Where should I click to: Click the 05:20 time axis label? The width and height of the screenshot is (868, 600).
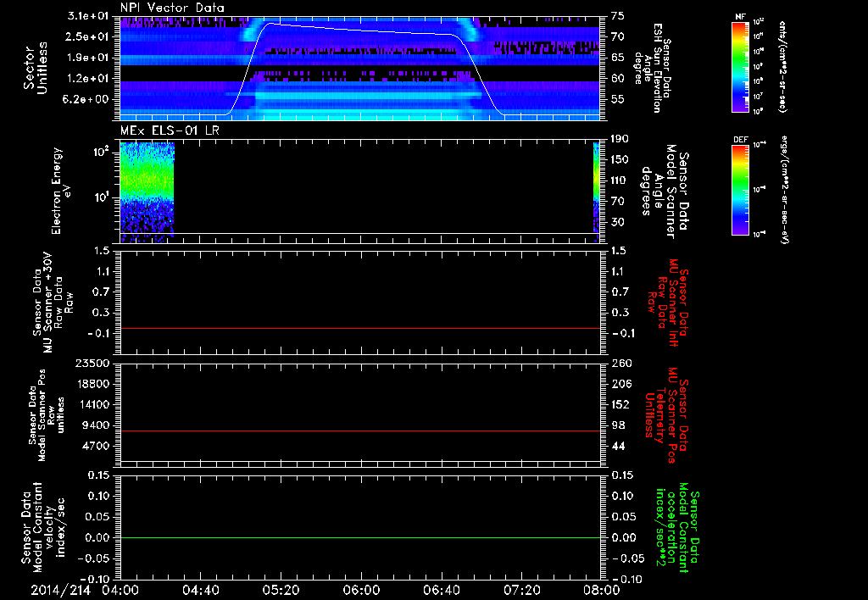(x=281, y=590)
